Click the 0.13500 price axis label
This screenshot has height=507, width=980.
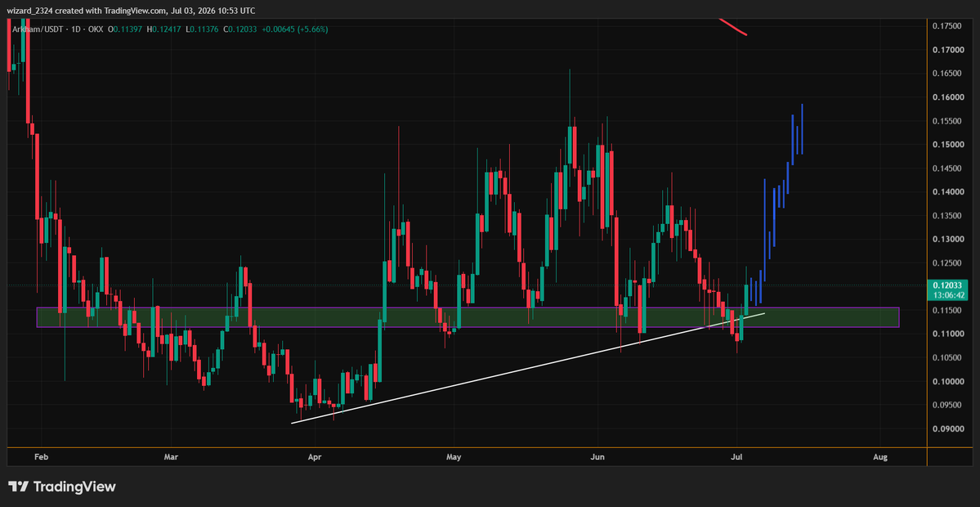click(x=946, y=216)
